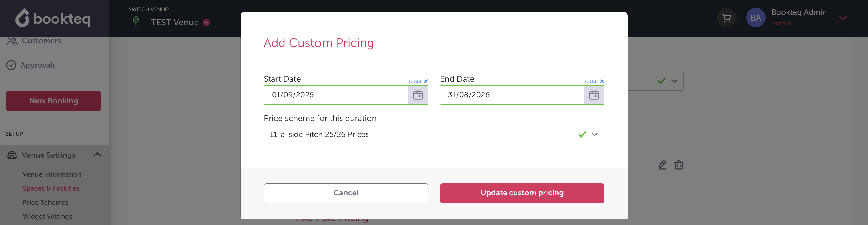Go to Approvals page
The width and height of the screenshot is (868, 225).
tap(38, 65)
